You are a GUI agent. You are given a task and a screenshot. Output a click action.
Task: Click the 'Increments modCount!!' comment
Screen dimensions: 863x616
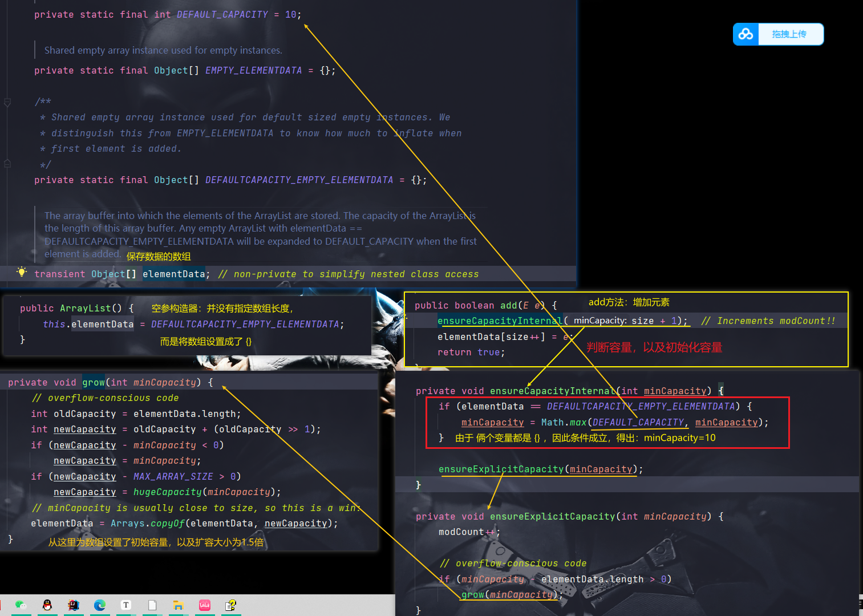pyautogui.click(x=768, y=321)
